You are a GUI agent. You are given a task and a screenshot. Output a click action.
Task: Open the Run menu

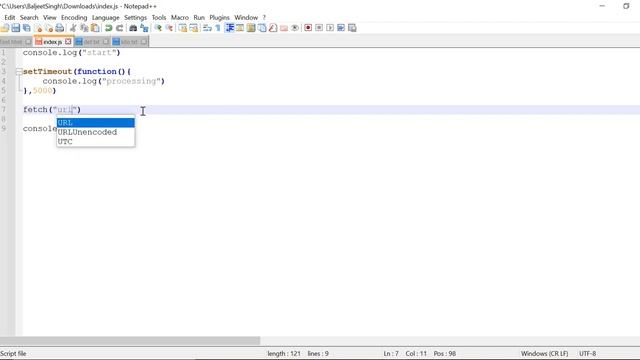pyautogui.click(x=199, y=18)
